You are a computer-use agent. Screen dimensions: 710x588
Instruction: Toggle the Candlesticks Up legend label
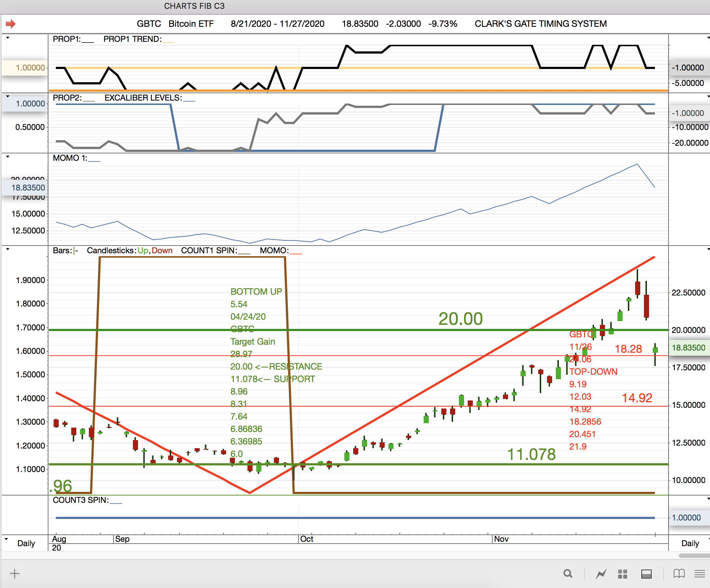click(x=142, y=251)
